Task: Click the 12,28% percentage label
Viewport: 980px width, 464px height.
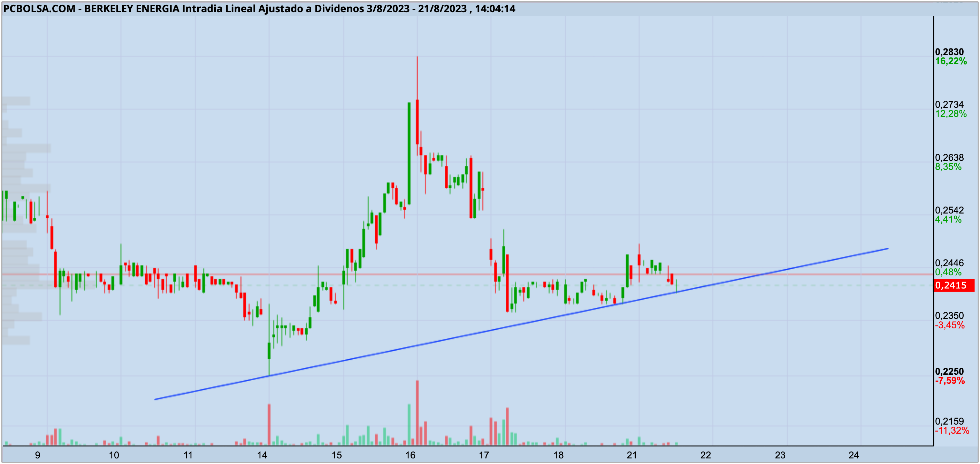Action: click(951, 114)
